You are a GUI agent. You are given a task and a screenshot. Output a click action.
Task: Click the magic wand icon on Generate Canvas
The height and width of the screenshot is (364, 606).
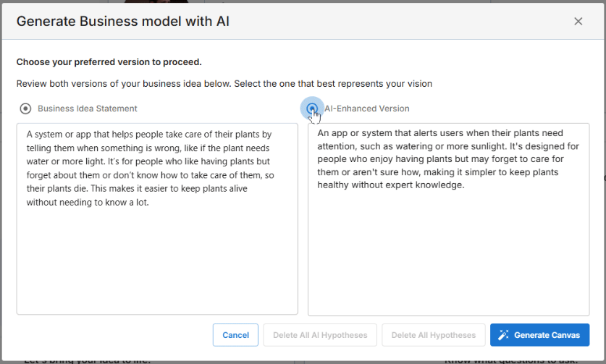[x=503, y=335]
